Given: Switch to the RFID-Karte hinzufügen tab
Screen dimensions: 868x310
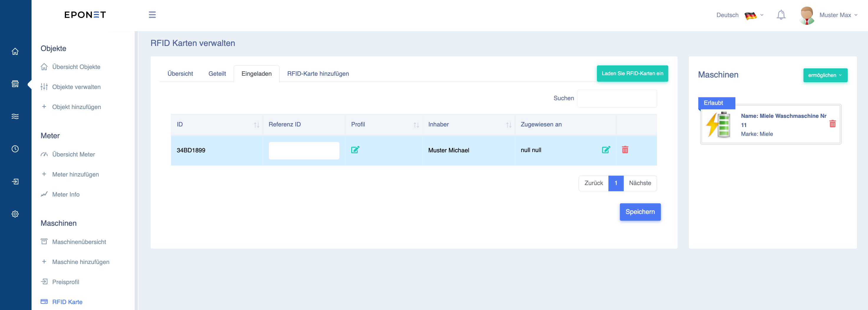Looking at the screenshot, I should pyautogui.click(x=318, y=74).
